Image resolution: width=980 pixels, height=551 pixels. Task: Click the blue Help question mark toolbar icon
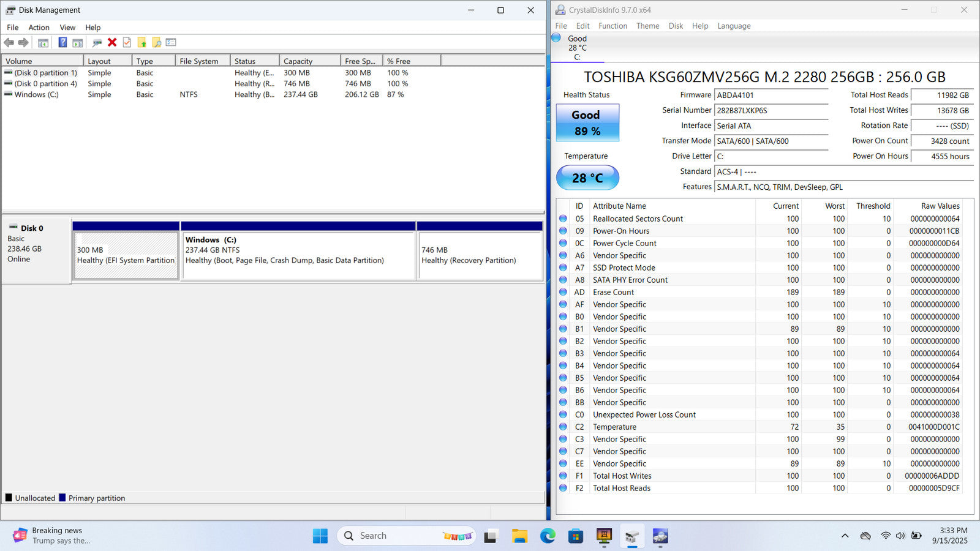(62, 42)
